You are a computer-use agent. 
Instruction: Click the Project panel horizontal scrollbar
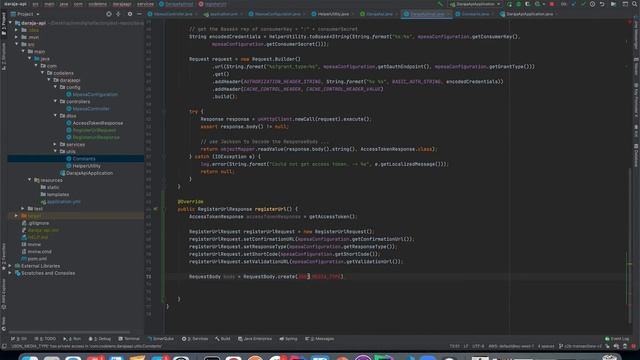[x=69, y=332]
